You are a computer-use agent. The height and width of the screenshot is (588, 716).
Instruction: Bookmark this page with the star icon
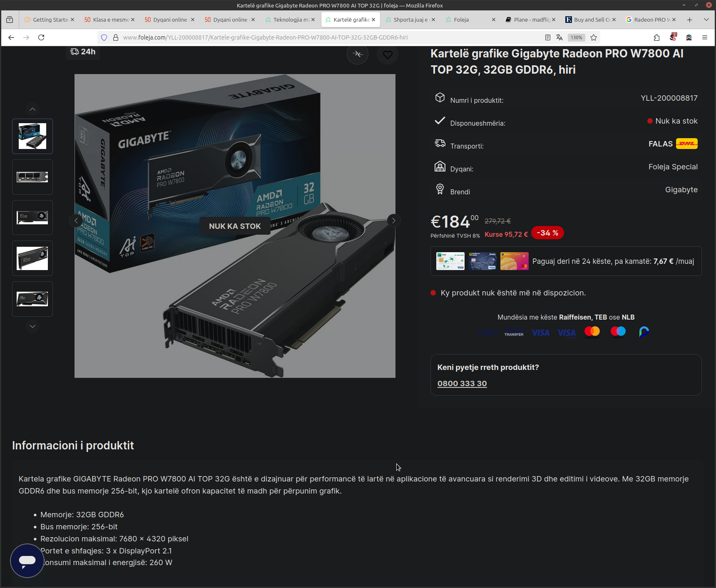(594, 37)
